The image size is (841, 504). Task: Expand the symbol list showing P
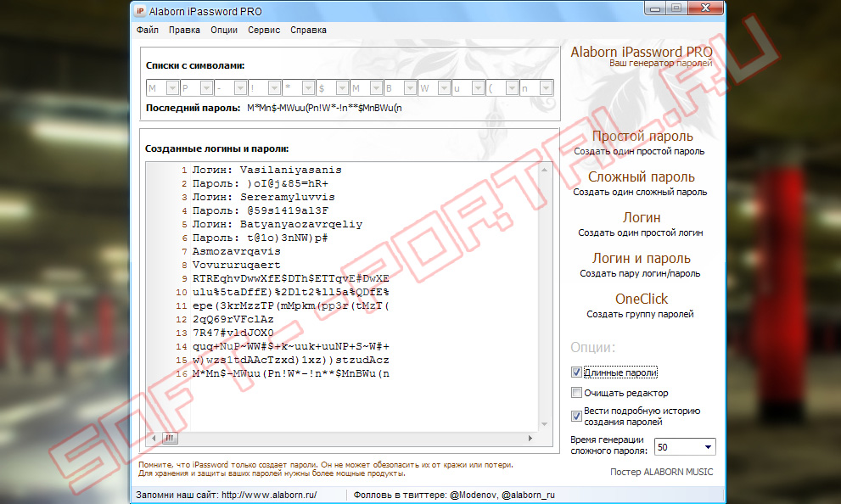(206, 88)
